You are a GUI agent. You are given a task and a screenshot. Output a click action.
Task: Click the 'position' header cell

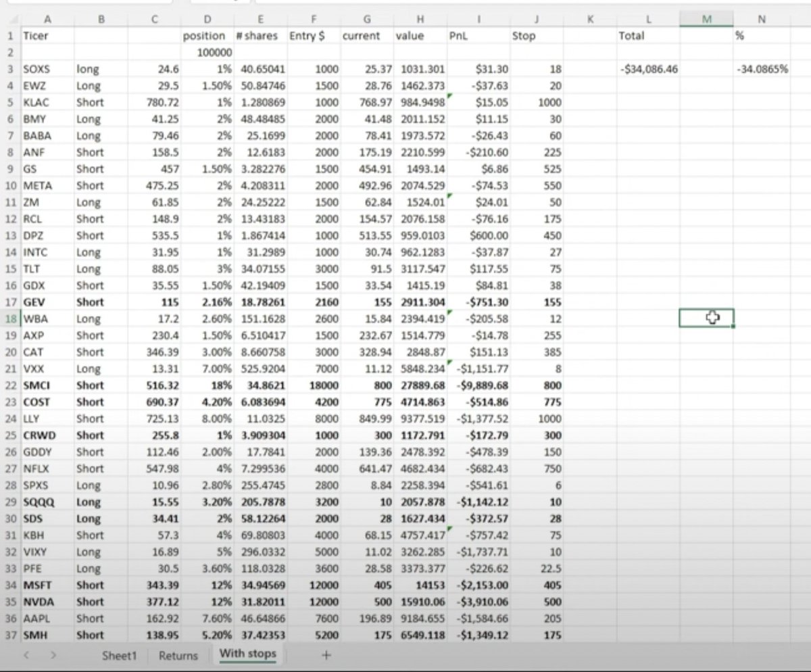click(x=207, y=36)
